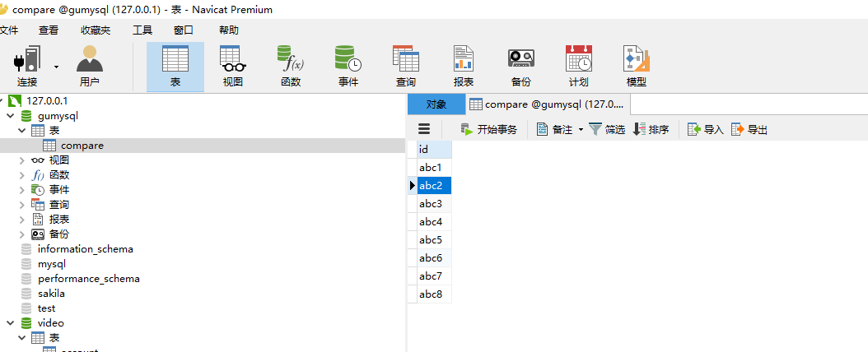Collapse the gumysql database node
This screenshot has height=352, width=868.
tap(10, 116)
